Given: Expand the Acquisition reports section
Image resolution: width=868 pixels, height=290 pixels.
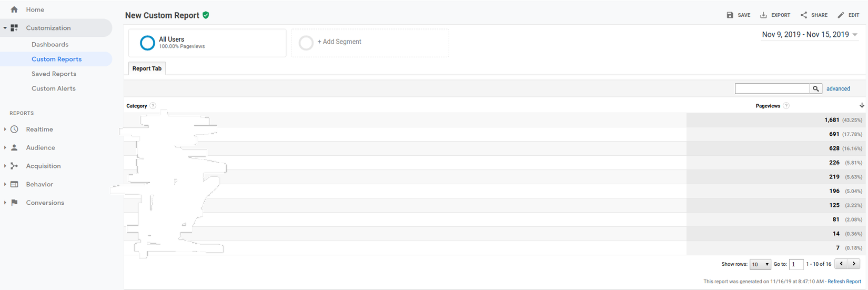Looking at the screenshot, I should tap(5, 166).
